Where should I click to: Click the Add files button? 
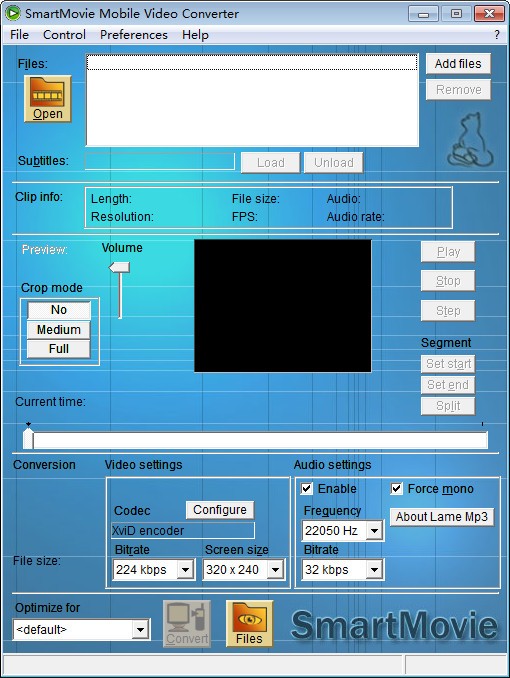(458, 64)
